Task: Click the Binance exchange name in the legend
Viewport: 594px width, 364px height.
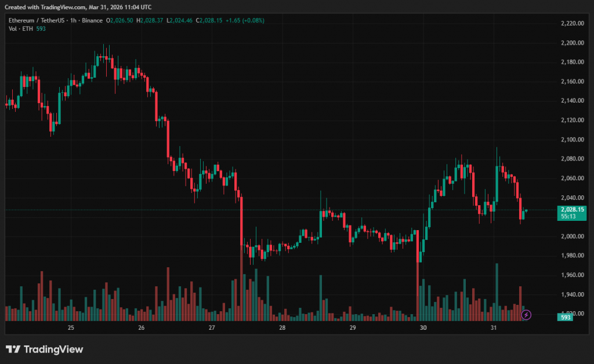Action: pyautogui.click(x=92, y=20)
